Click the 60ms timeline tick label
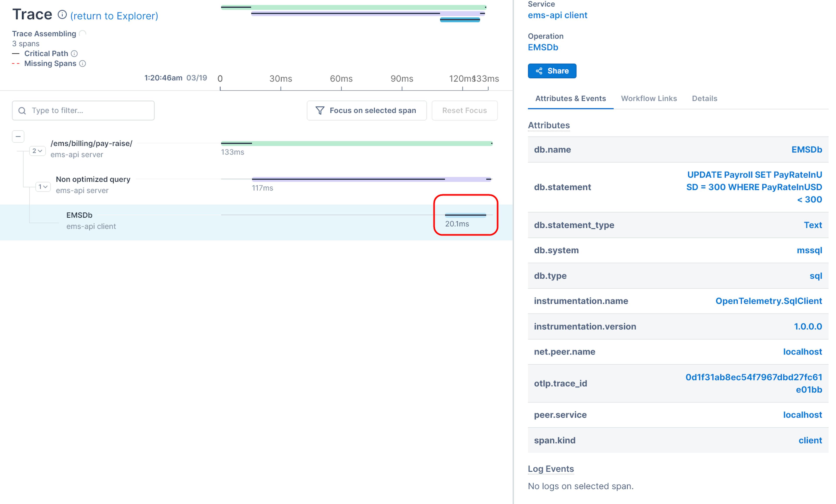This screenshot has width=836, height=504. pyautogui.click(x=341, y=79)
